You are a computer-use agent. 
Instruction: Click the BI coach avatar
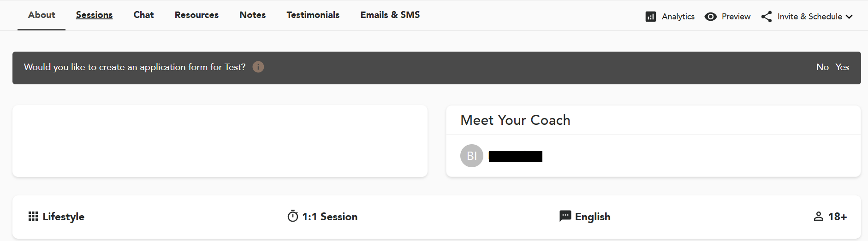[472, 156]
